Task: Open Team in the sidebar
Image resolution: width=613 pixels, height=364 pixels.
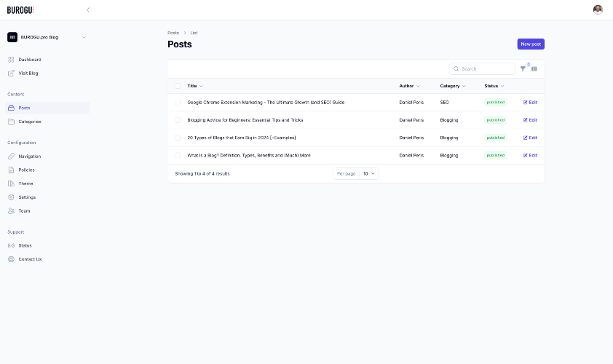Action: click(x=47, y=211)
